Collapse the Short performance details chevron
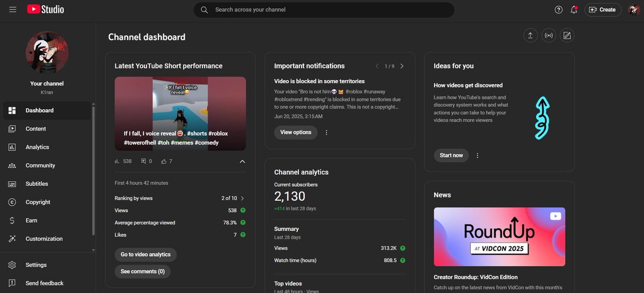This screenshot has width=644, height=293. coord(242,161)
